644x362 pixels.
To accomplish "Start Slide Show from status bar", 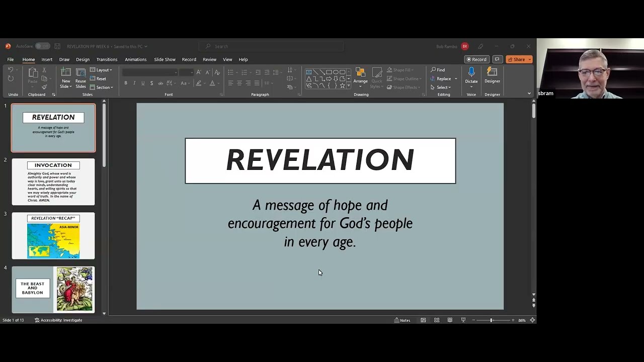I will click(463, 320).
